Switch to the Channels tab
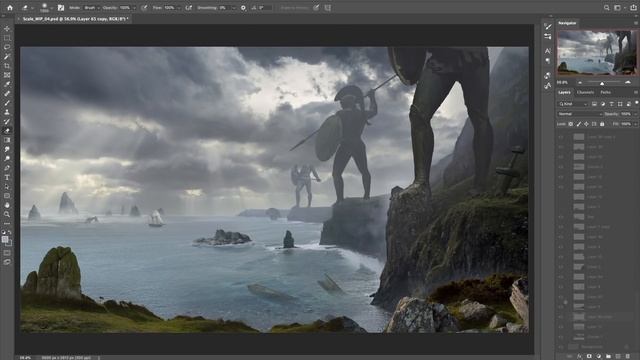This screenshot has height=360, width=640. tap(585, 93)
